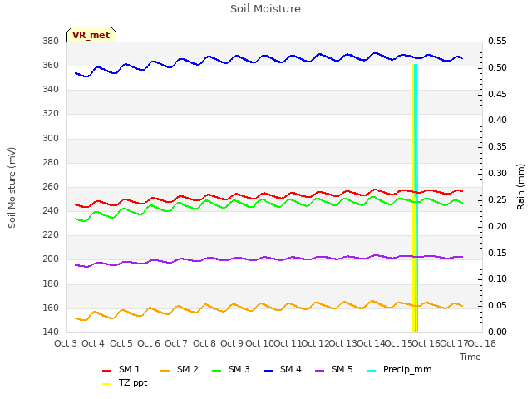This screenshot has width=532, height=399.
Task: Click the red SM 1 legend swatch
Action: (107, 371)
